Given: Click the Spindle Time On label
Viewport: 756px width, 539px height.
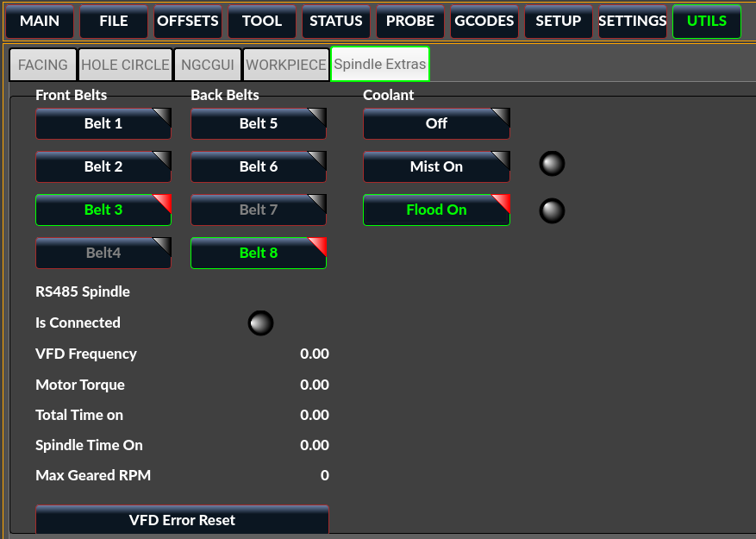Looking at the screenshot, I should pyautogui.click(x=89, y=445).
